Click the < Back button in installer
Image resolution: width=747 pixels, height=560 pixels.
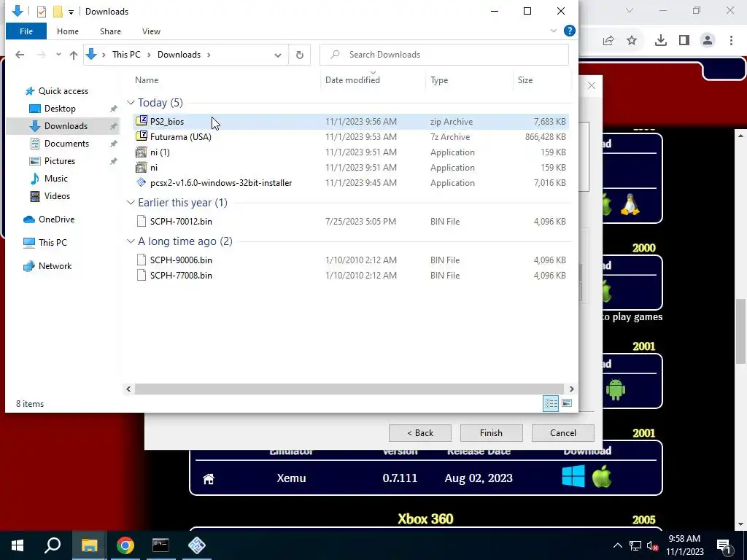419,433
